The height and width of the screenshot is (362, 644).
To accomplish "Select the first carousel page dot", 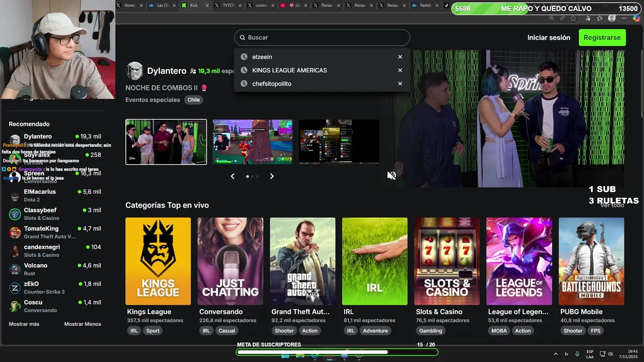I will point(247,176).
